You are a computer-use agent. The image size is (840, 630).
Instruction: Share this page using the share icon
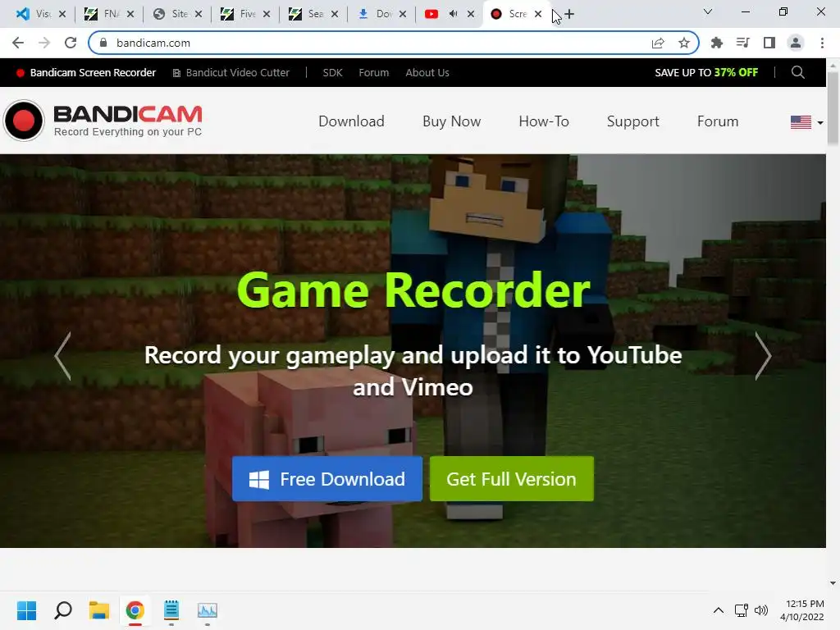[658, 43]
